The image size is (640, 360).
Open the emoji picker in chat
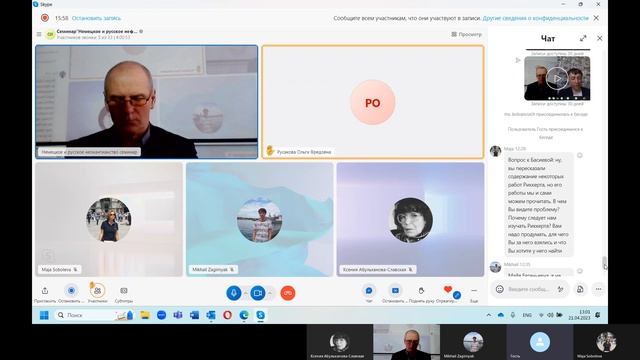coord(500,289)
